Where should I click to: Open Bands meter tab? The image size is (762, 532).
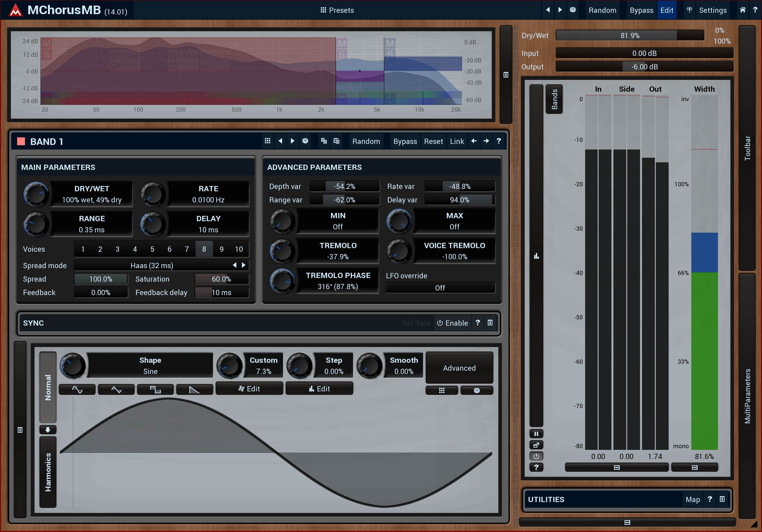coord(554,99)
